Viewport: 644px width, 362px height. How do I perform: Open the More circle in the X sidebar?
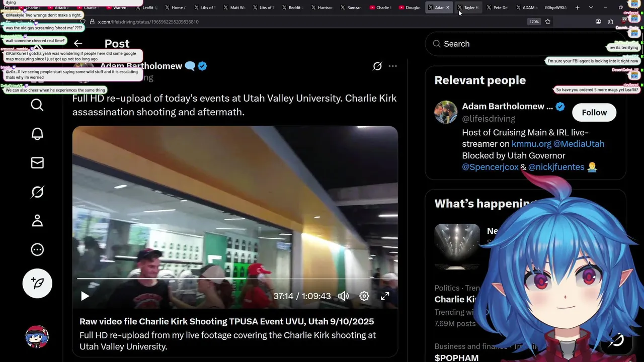(x=37, y=250)
